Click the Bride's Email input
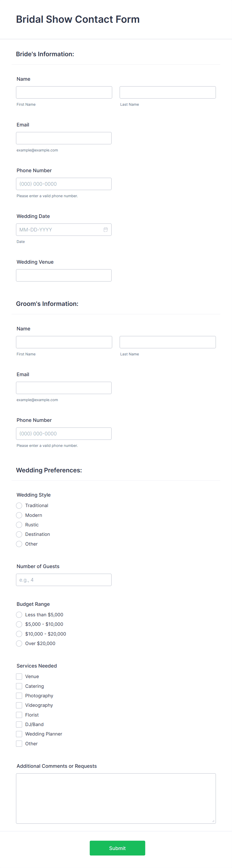This screenshot has width=232, height=868. click(64, 138)
